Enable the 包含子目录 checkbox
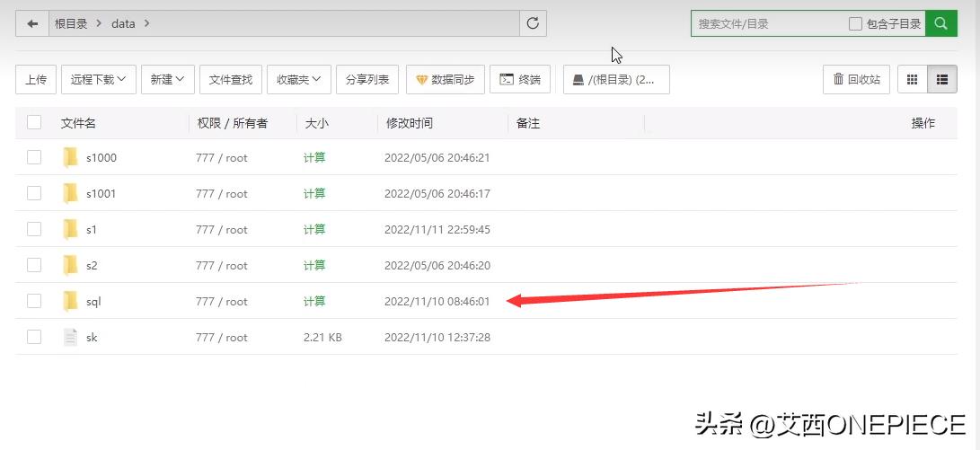This screenshot has width=980, height=450. 856,23
